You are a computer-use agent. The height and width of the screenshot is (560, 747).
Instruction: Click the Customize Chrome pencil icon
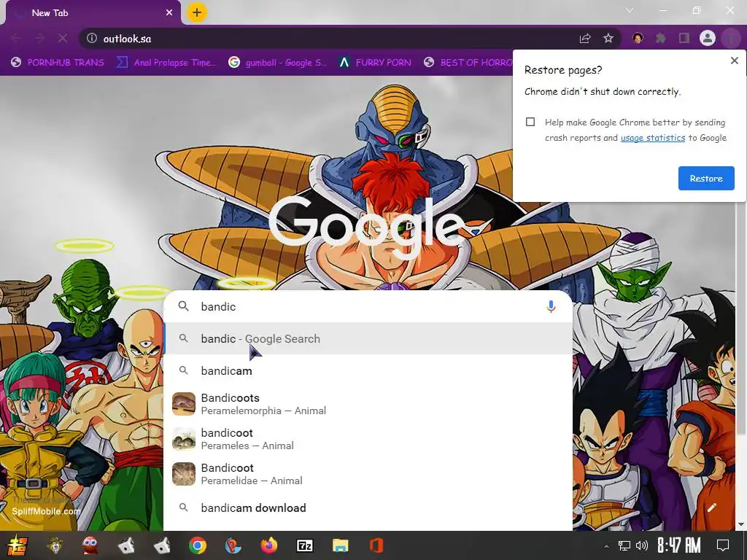(x=712, y=507)
